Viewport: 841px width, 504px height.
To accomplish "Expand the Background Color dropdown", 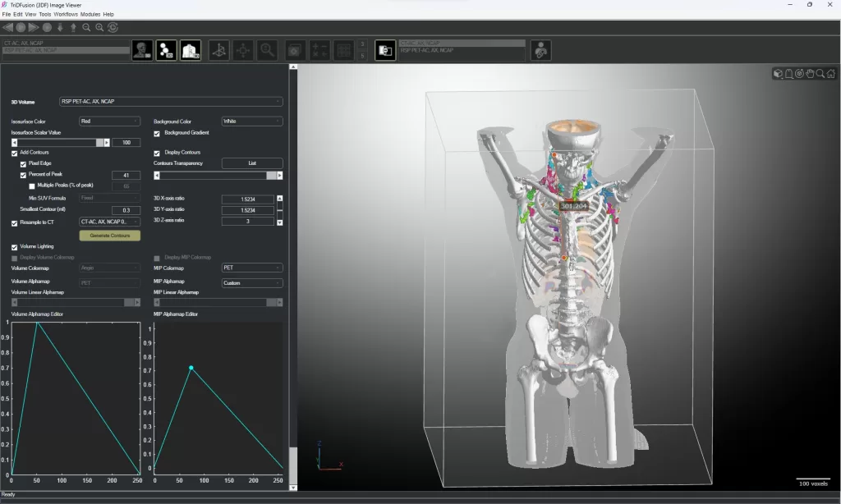I will pyautogui.click(x=251, y=121).
